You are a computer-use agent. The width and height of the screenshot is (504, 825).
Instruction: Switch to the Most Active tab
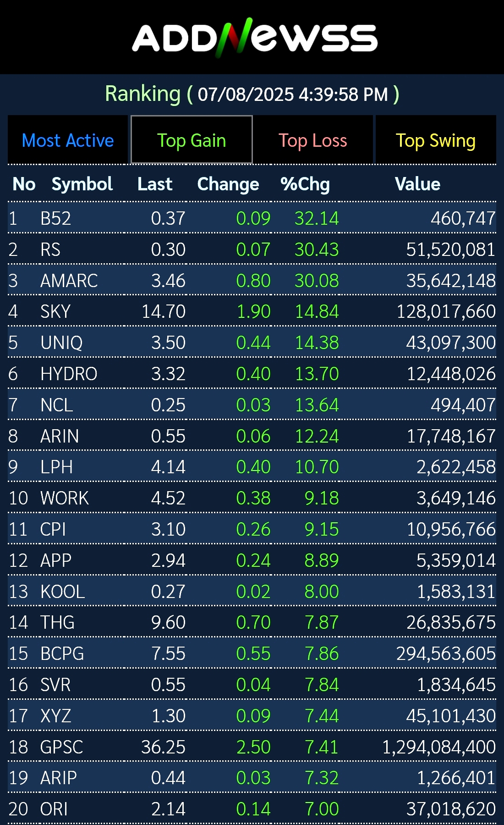click(x=68, y=140)
